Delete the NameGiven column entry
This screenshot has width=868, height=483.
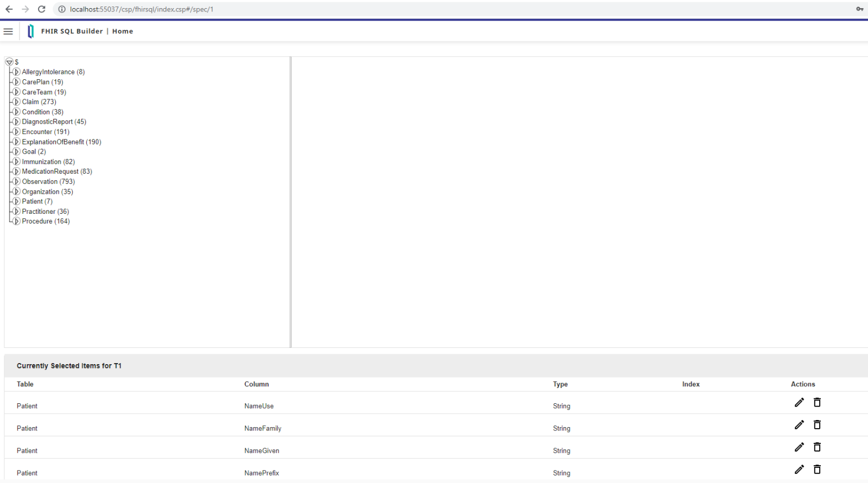817,447
